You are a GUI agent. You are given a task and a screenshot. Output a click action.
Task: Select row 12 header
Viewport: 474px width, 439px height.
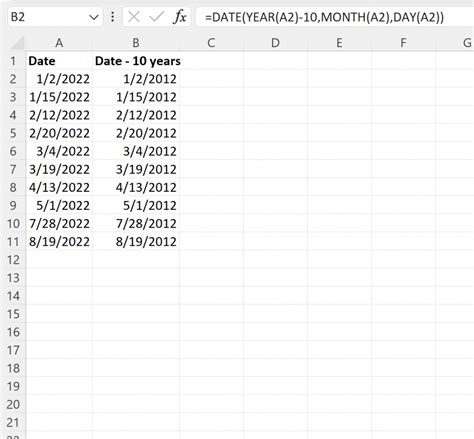tap(13, 260)
